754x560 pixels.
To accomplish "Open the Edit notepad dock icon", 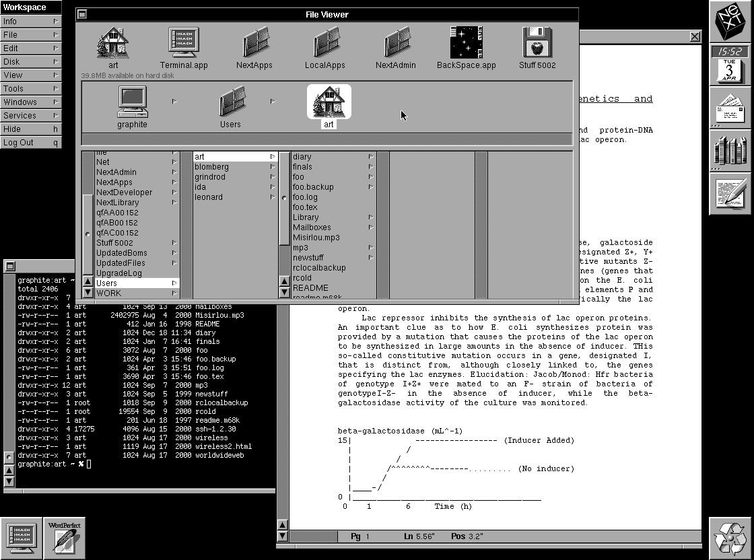I will [730, 195].
